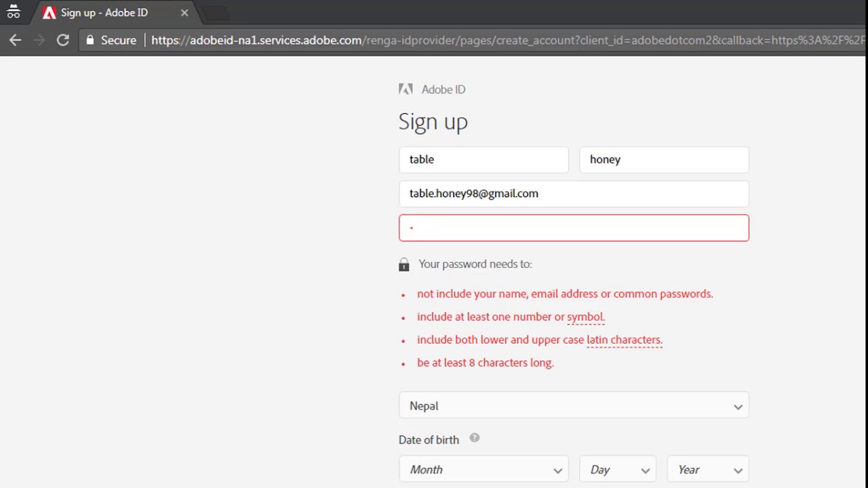Click the Date of birth help icon
Screen dimensions: 868x488
click(475, 438)
